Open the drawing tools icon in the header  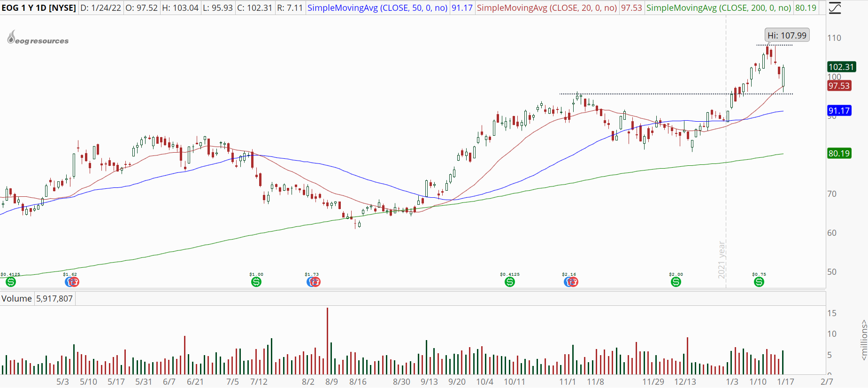835,8
